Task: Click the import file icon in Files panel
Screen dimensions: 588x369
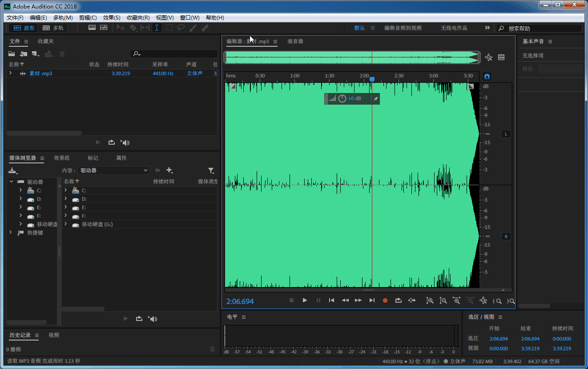Action: [x=24, y=54]
